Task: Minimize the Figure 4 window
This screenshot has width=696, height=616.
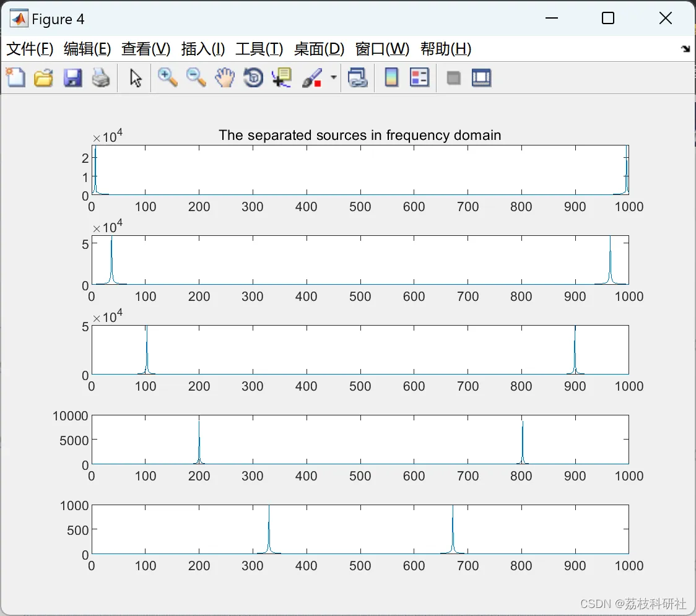Action: click(551, 18)
